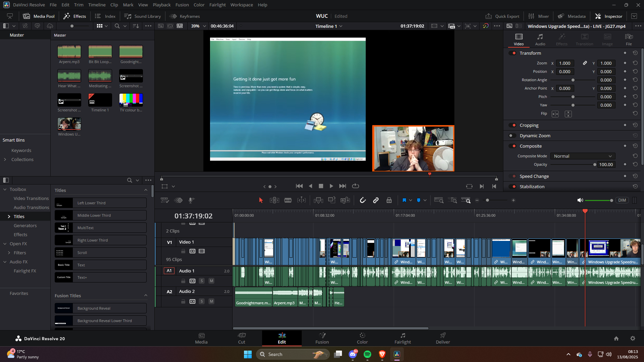The image size is (644, 362).
Task: Collapse the Fusion Titles section
Action: coord(146,296)
